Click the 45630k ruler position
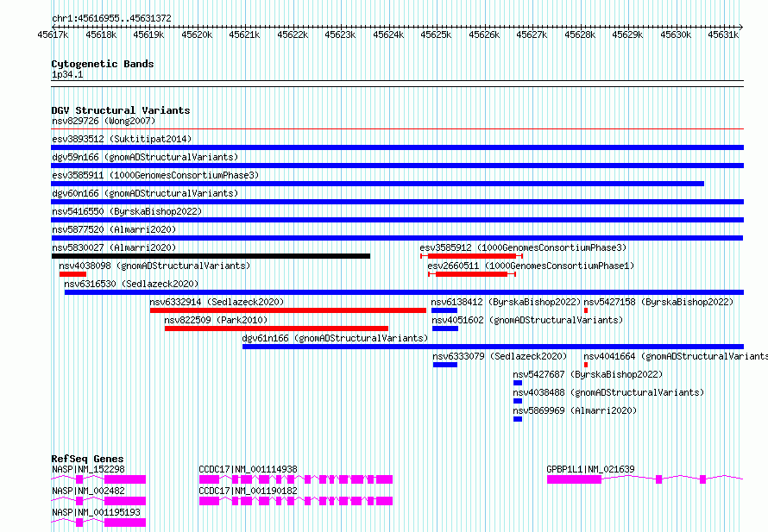This screenshot has width=768, height=532. coord(676,34)
